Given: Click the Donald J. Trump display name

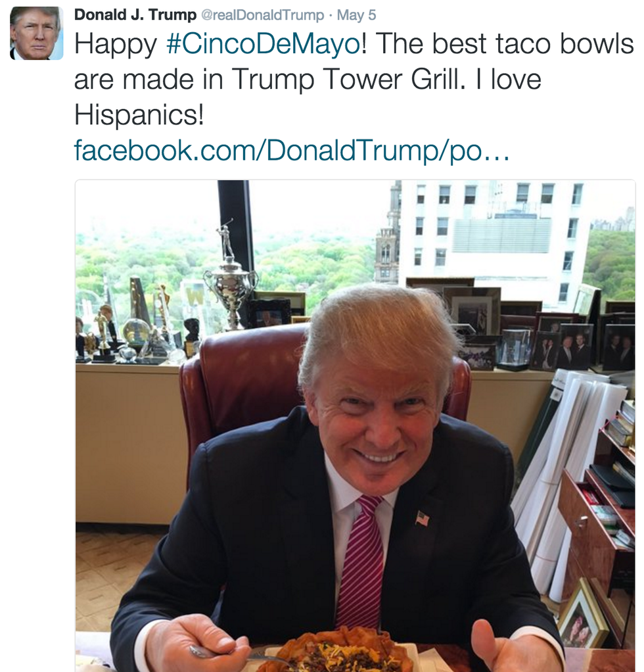Looking at the screenshot, I should tap(135, 14).
